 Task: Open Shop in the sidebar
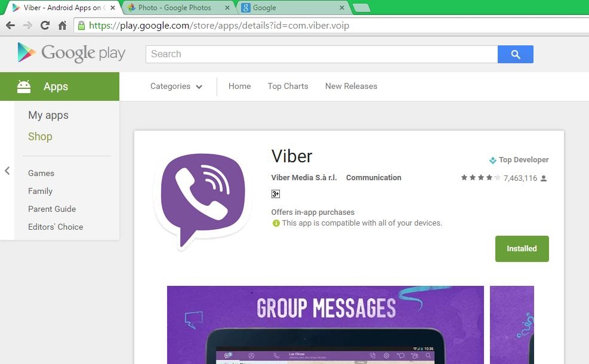40,137
